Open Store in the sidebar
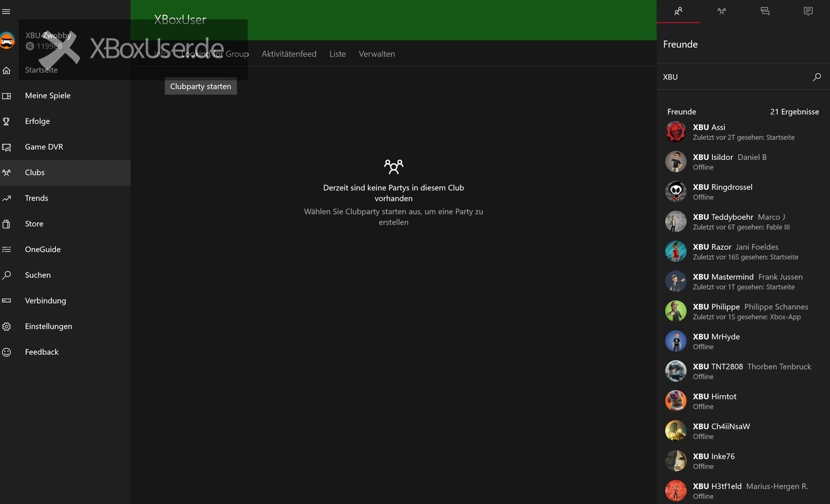Viewport: 830px width, 504px height. 65,224
